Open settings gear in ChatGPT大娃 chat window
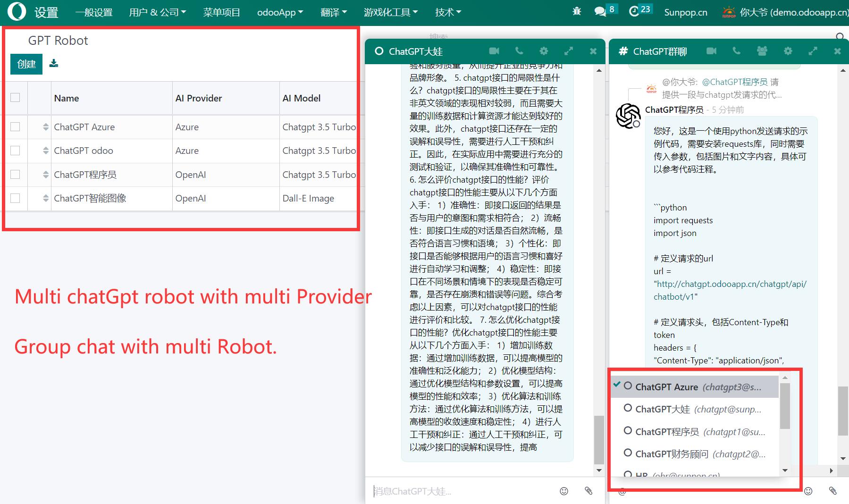The width and height of the screenshot is (849, 504). 544,51
